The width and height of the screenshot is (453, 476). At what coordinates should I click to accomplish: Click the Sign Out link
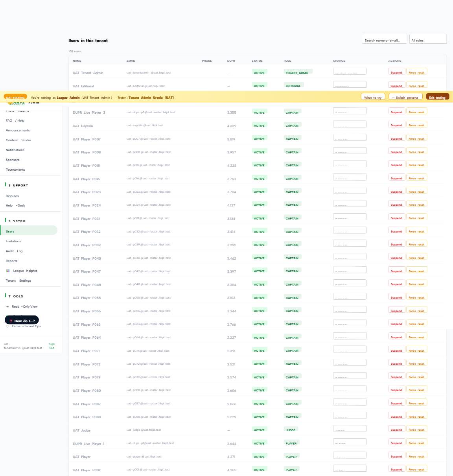pyautogui.click(x=52, y=346)
